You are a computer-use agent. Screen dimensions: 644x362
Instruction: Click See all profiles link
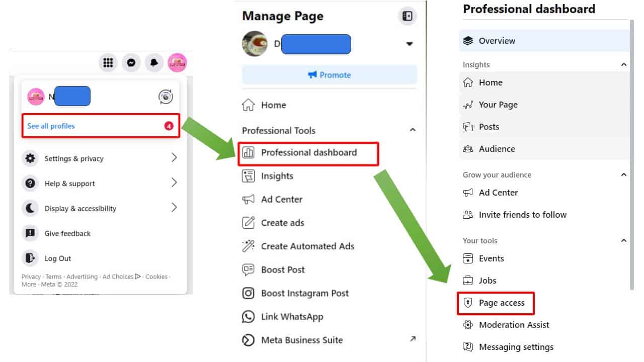click(51, 126)
